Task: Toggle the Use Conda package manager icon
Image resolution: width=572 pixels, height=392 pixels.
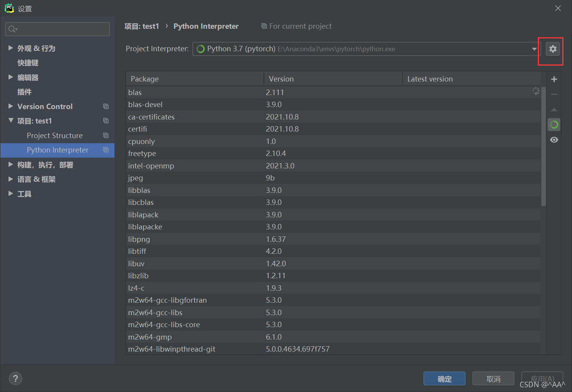Action: coord(554,125)
